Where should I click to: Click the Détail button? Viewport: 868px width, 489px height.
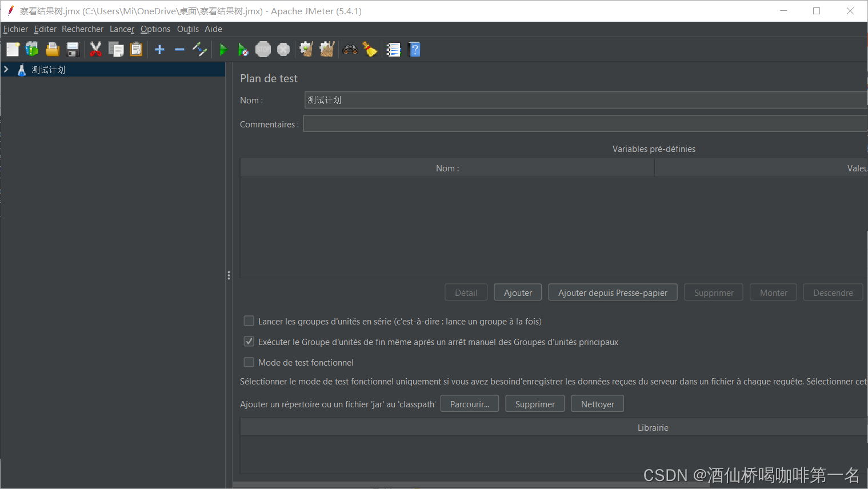[x=466, y=292]
